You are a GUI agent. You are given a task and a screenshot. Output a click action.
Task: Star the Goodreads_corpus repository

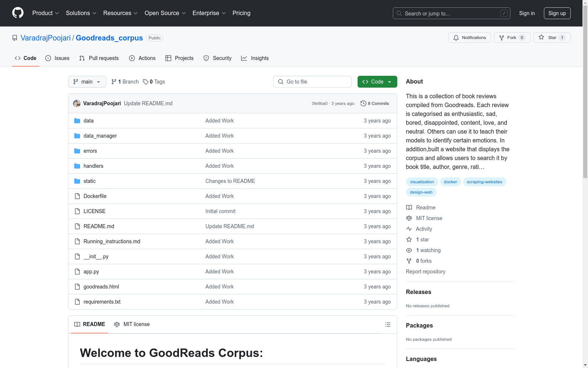click(552, 38)
